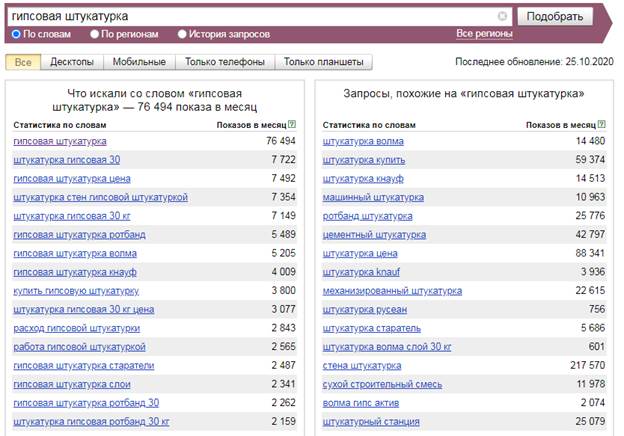624x436 pixels.
Task: Open 'штукатурка гипсовая 30 кг цена' link
Action: pos(84,309)
